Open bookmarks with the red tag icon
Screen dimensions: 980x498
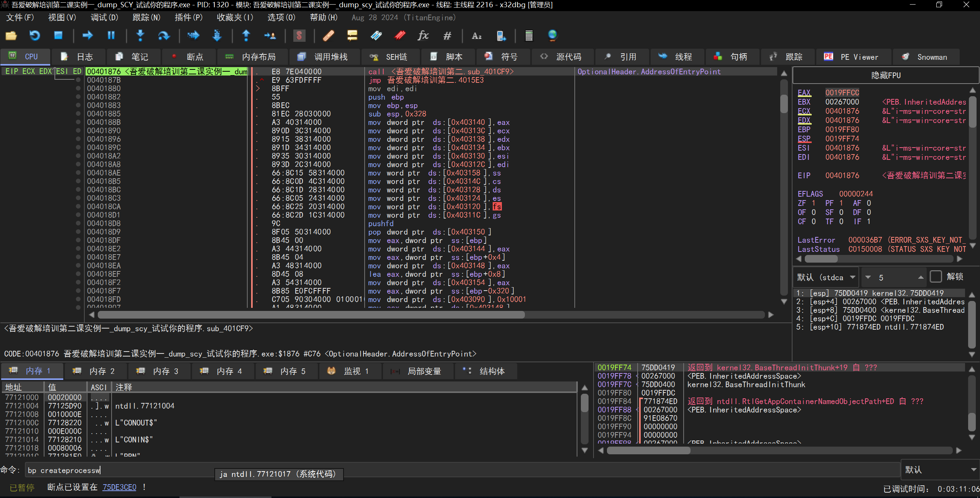400,36
